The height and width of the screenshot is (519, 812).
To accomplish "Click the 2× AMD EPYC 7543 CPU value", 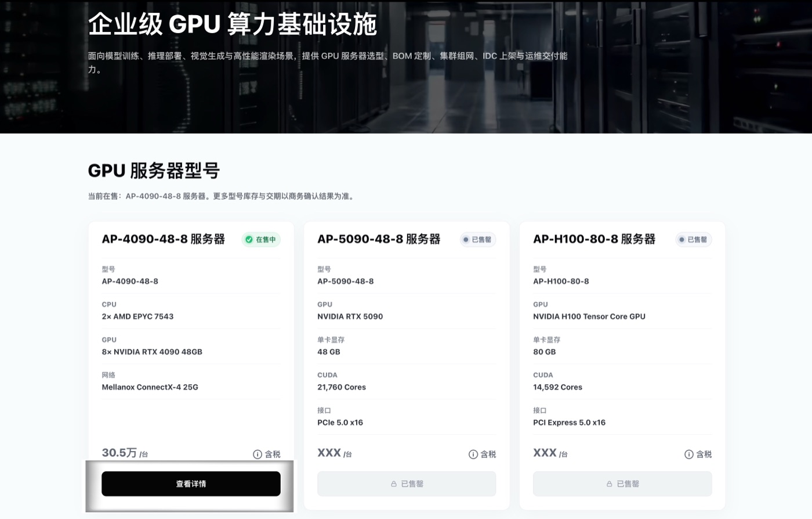I will pos(137,316).
